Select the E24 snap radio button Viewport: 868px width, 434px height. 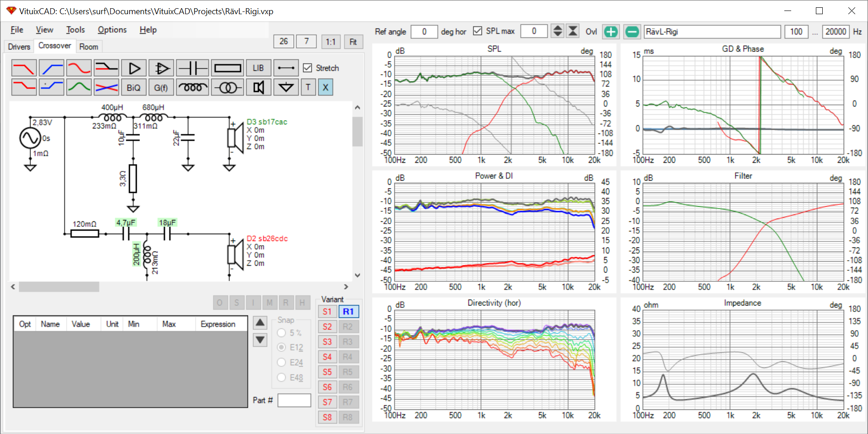pos(282,363)
